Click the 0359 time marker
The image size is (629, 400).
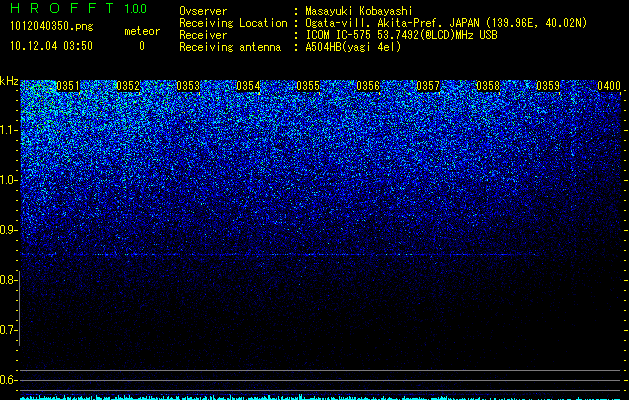click(x=548, y=86)
